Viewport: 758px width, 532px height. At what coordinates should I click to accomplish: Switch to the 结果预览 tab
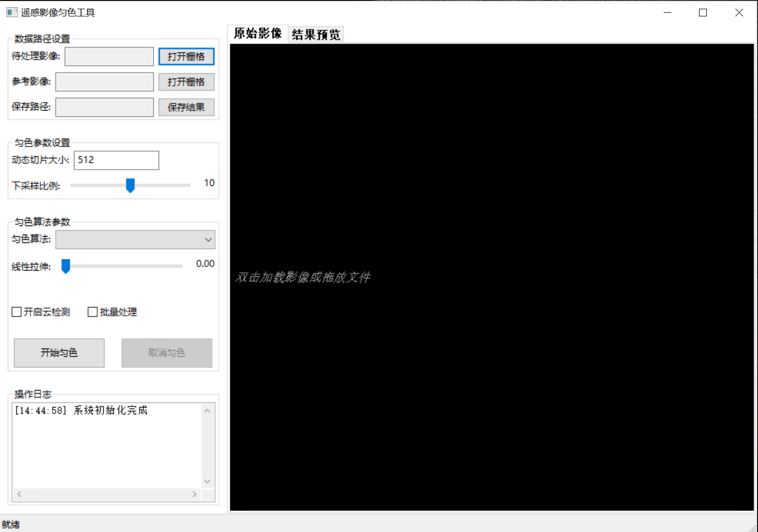coord(315,33)
